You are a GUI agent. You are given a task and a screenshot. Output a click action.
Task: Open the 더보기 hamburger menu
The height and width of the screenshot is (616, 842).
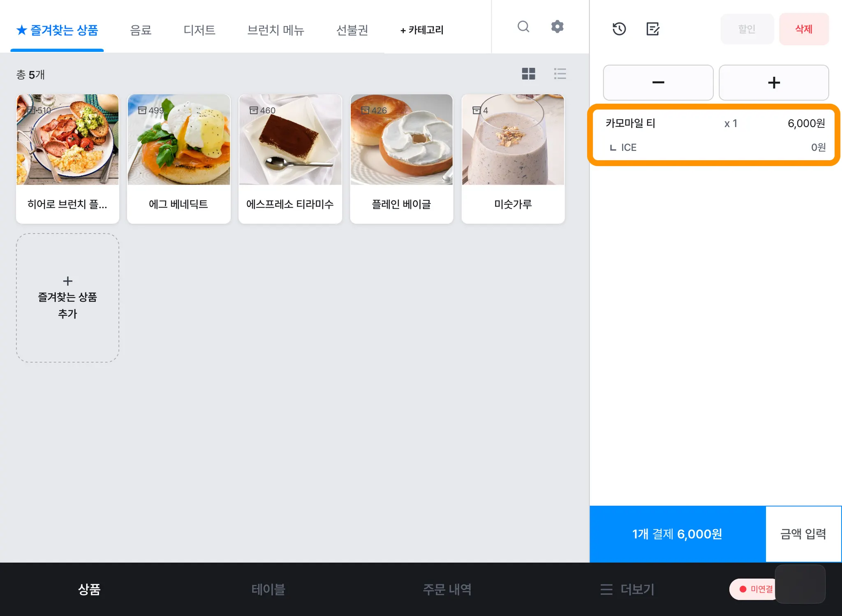pyautogui.click(x=627, y=589)
